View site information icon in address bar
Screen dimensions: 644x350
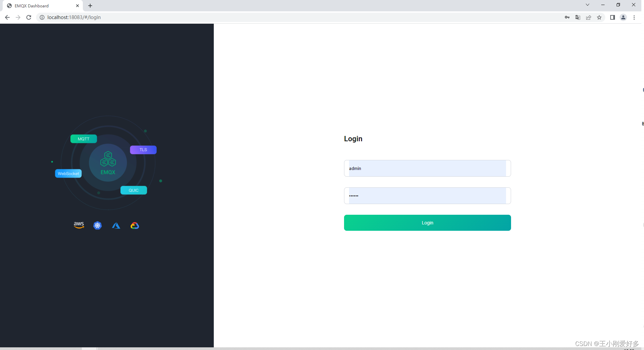(42, 17)
